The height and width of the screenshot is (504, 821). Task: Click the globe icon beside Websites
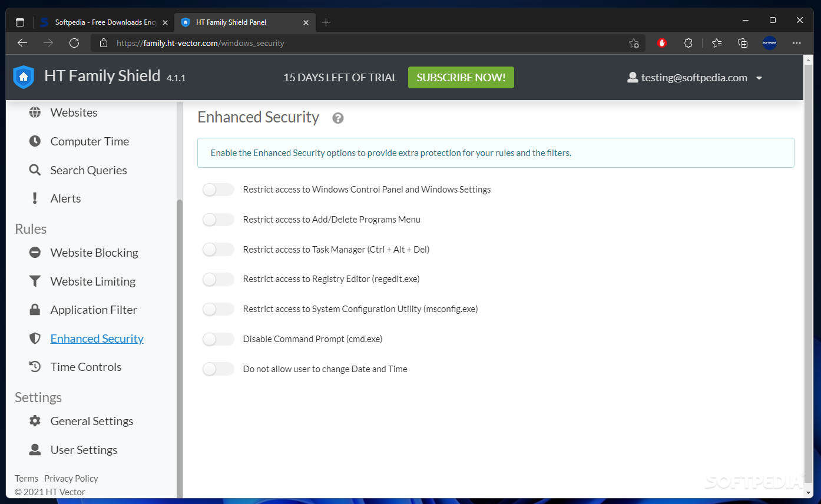point(35,112)
